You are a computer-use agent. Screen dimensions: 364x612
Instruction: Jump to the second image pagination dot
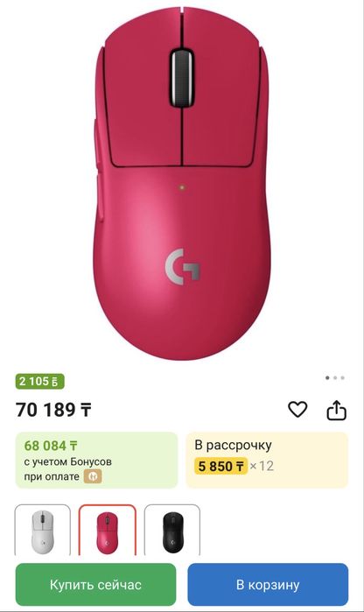coord(335,378)
